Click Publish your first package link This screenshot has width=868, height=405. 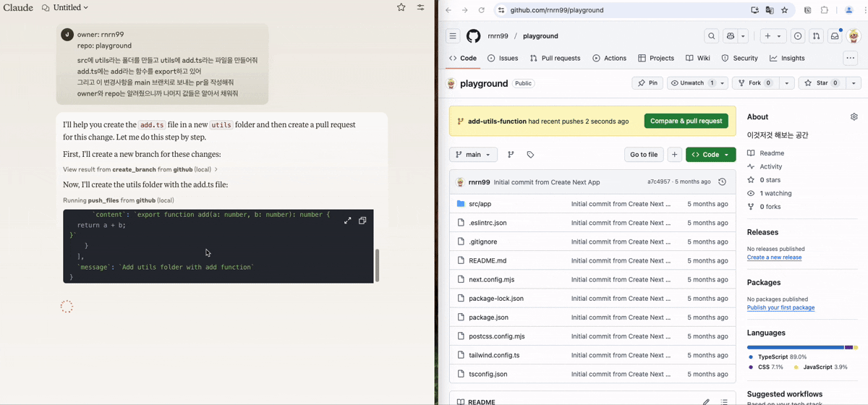[x=780, y=307]
